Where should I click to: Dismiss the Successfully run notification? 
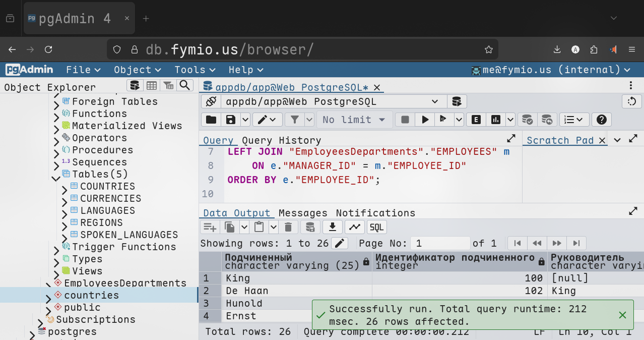click(x=622, y=315)
